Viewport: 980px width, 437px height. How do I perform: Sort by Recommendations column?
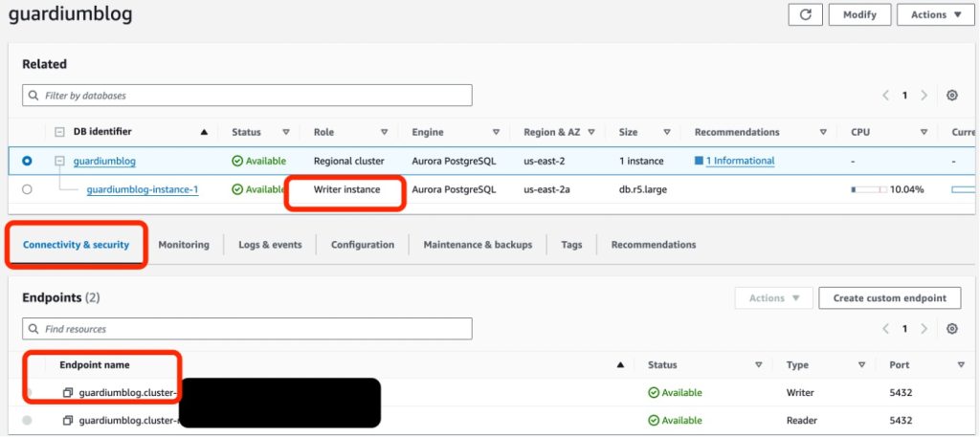(823, 132)
